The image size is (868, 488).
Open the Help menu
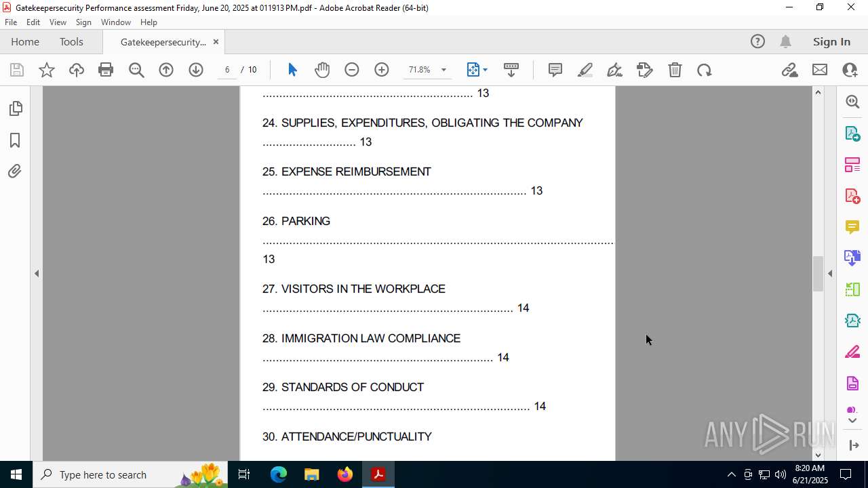149,22
